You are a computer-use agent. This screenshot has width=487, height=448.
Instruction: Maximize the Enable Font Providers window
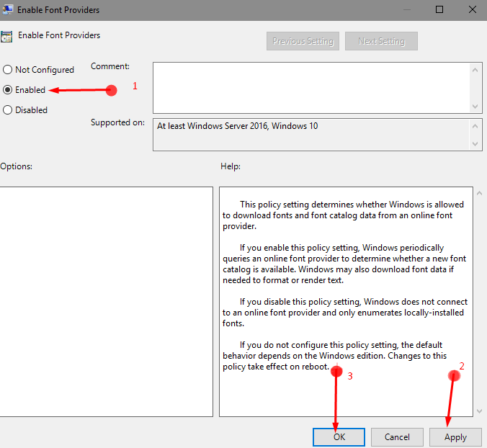(x=439, y=9)
